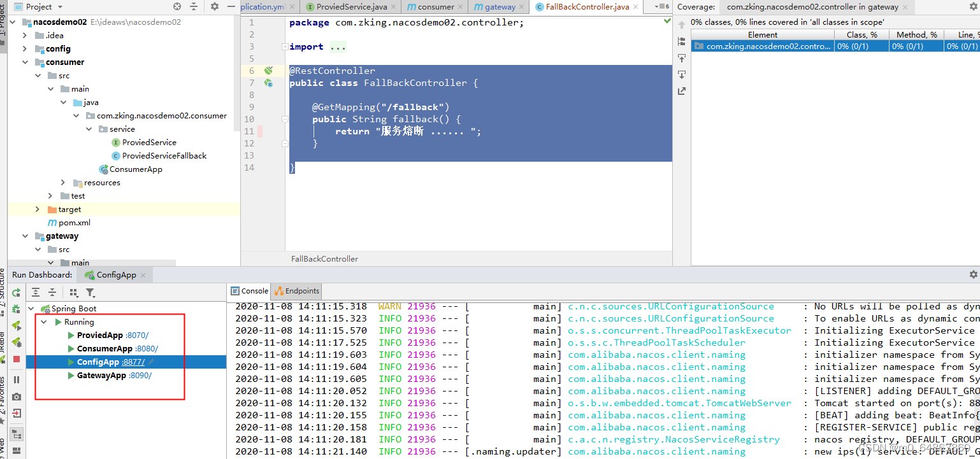This screenshot has width=980, height=459.
Task: Open Run Dashboard settings gear
Action: (x=973, y=274)
